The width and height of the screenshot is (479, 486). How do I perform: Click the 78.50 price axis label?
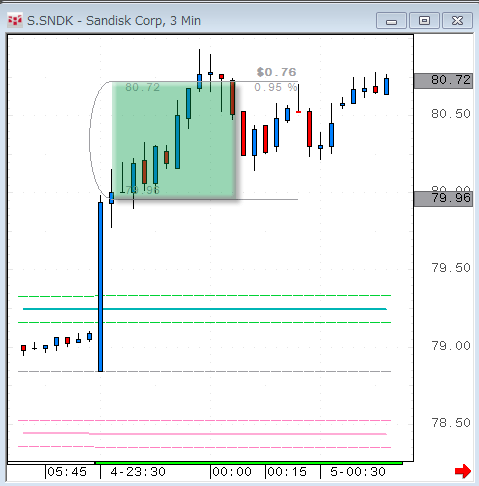451,423
